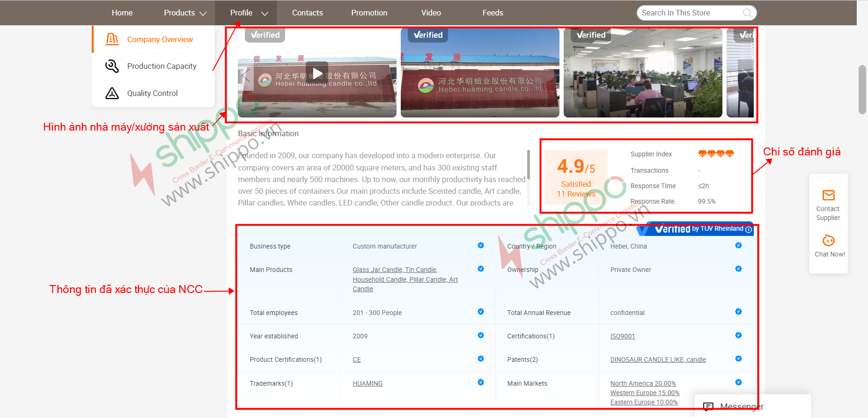Click the Verified badge on first video
The image size is (868, 418).
265,35
